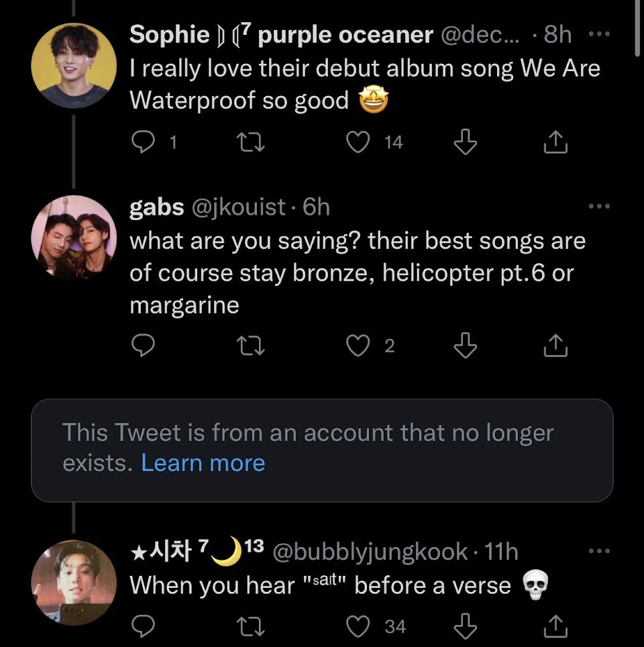Viewport: 644px width, 647px height.
Task: Download Sophie's tweet via arrow icon
Action: (x=465, y=142)
